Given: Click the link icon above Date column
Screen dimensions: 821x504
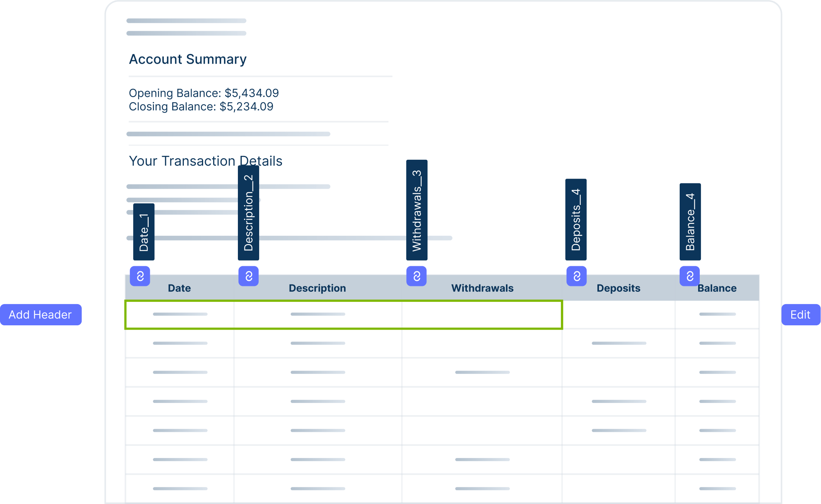Looking at the screenshot, I should tap(140, 276).
